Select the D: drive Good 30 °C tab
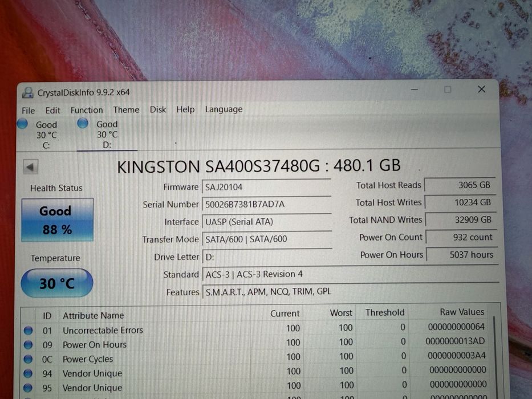The height and width of the screenshot is (399, 532). [107, 134]
